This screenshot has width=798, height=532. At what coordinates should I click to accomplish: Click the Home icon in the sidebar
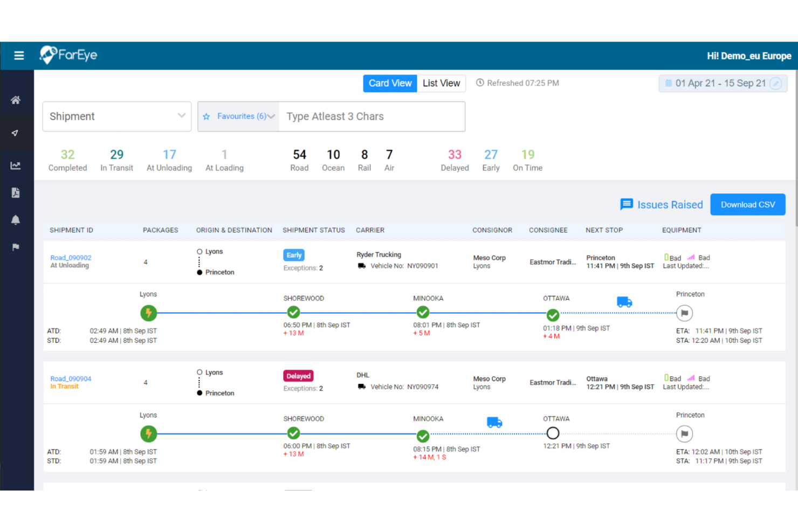click(x=16, y=100)
